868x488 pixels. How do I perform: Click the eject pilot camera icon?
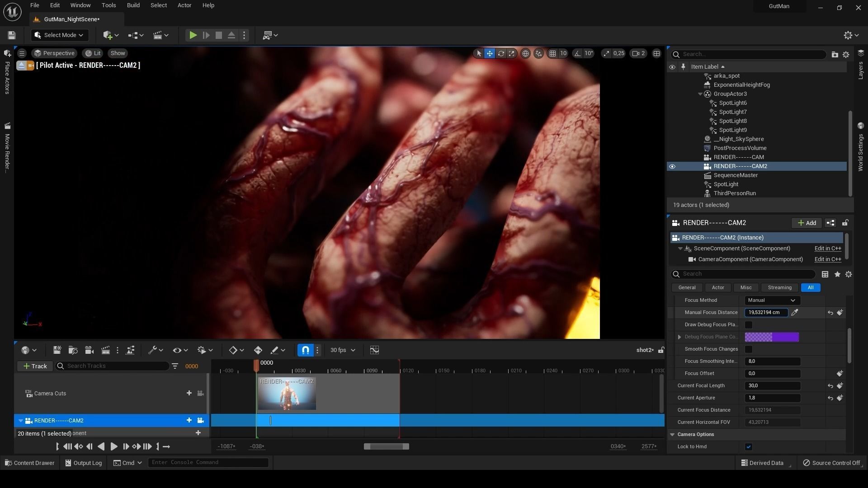pos(21,66)
